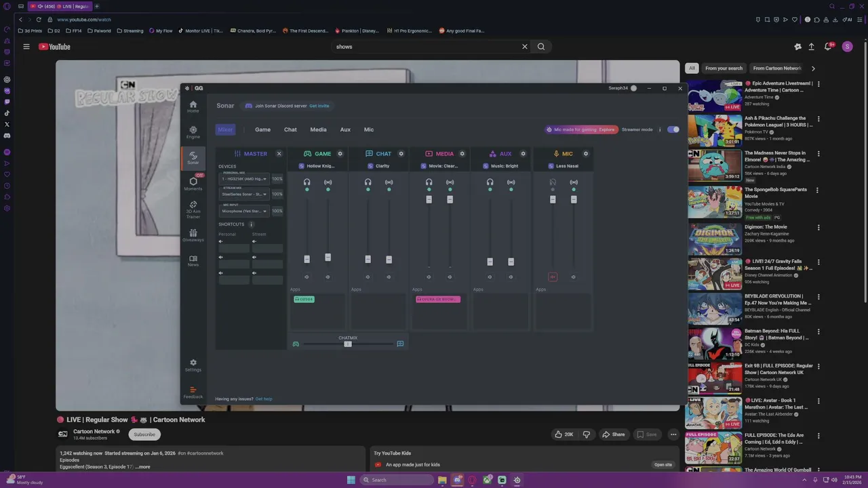Mute GAME personal headphone channel
Image resolution: width=868 pixels, height=488 pixels.
tap(307, 277)
